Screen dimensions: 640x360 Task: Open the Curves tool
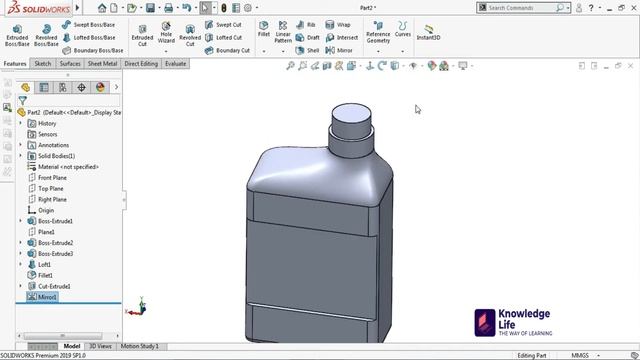[402, 29]
